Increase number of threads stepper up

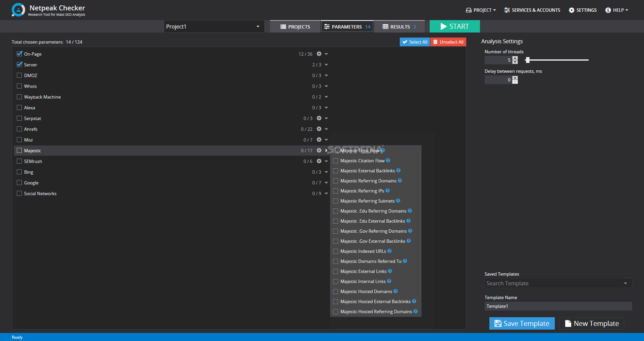click(x=515, y=58)
